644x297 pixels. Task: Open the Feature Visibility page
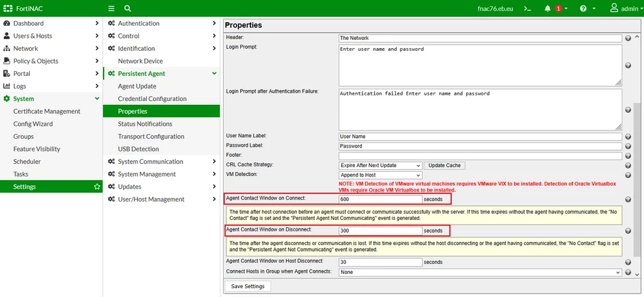pyautogui.click(x=37, y=149)
